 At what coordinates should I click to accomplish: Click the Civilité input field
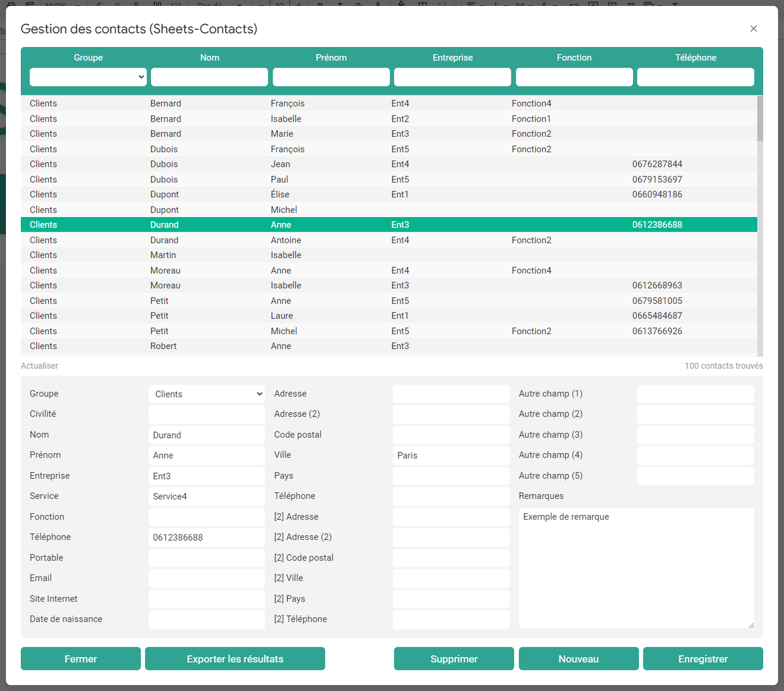tap(207, 414)
